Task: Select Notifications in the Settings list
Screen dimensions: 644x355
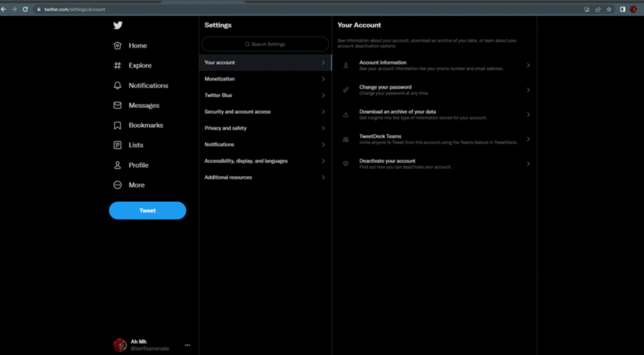Action: (x=265, y=145)
